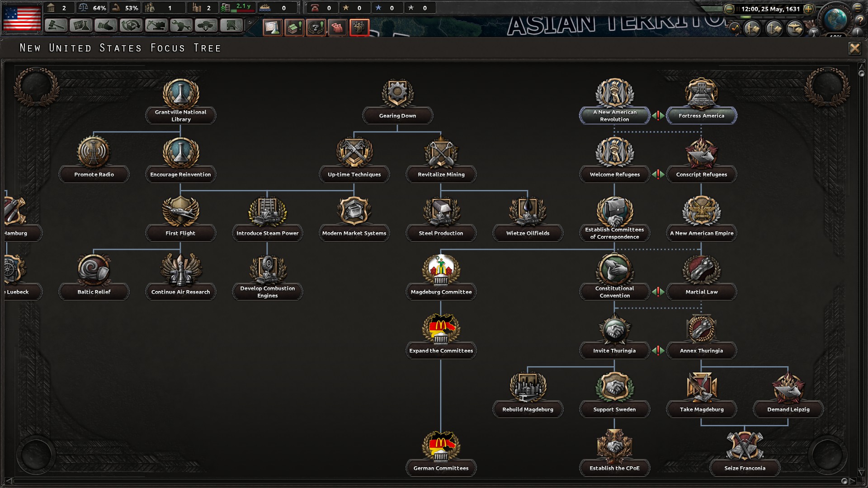Close the Focus Tree window
Screen dimensions: 868x488
[854, 48]
